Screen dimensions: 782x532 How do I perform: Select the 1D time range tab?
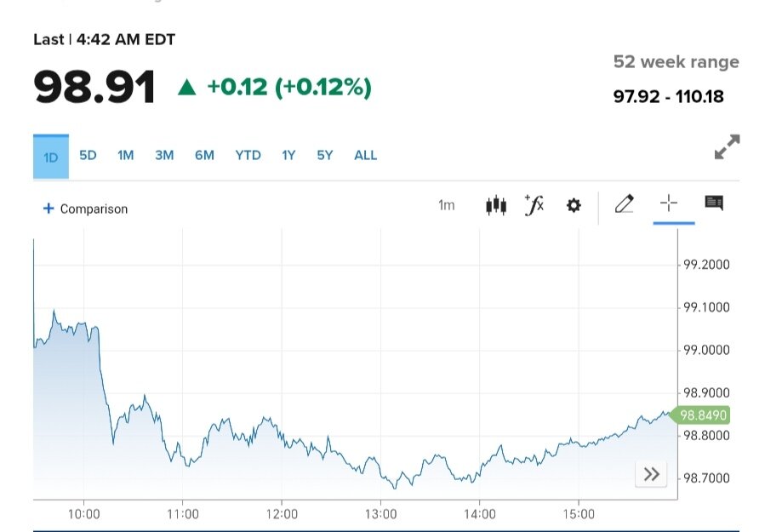coord(51,157)
